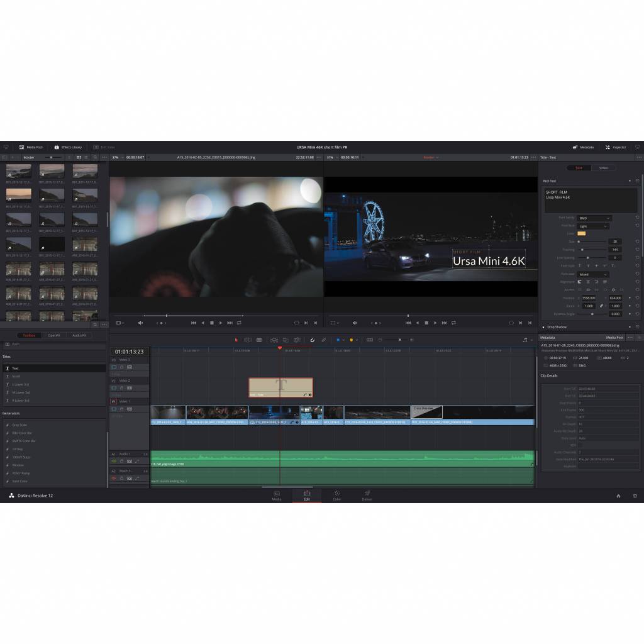644x644 pixels.
Task: Toggle clip linking chain icon
Action: (324, 340)
